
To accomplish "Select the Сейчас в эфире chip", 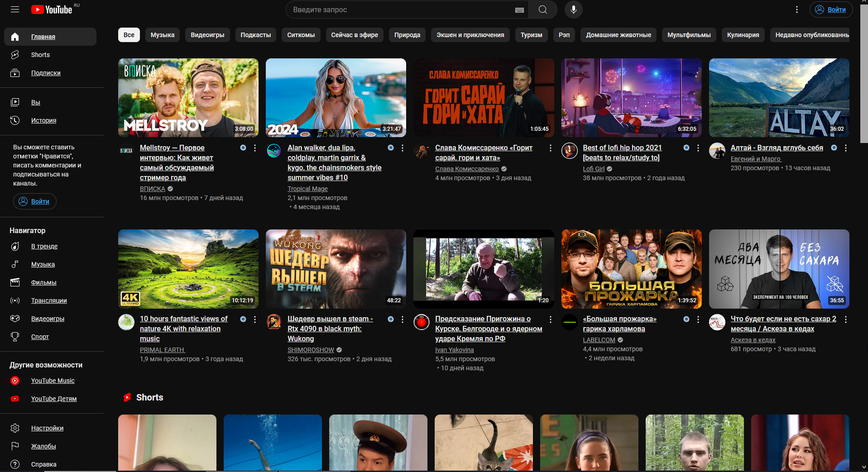I will [355, 35].
